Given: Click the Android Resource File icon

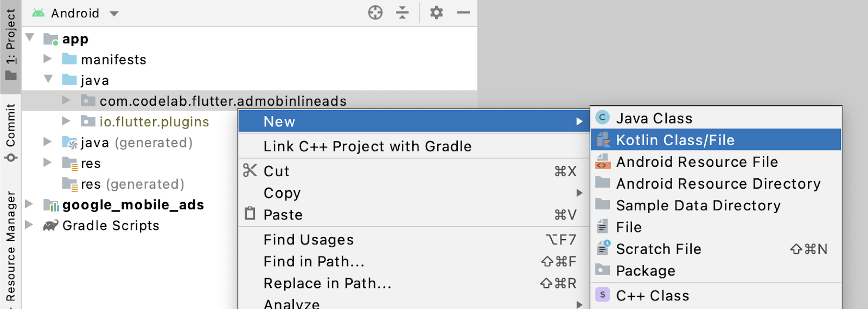Looking at the screenshot, I should pos(602,162).
